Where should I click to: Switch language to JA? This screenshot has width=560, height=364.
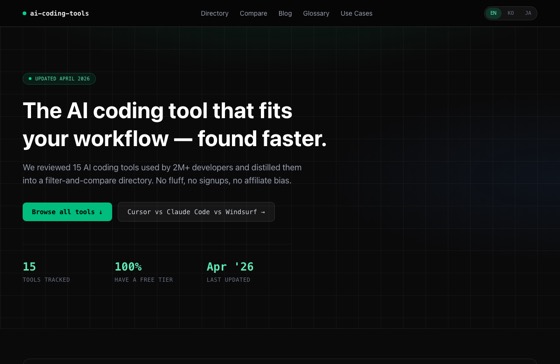(528, 13)
